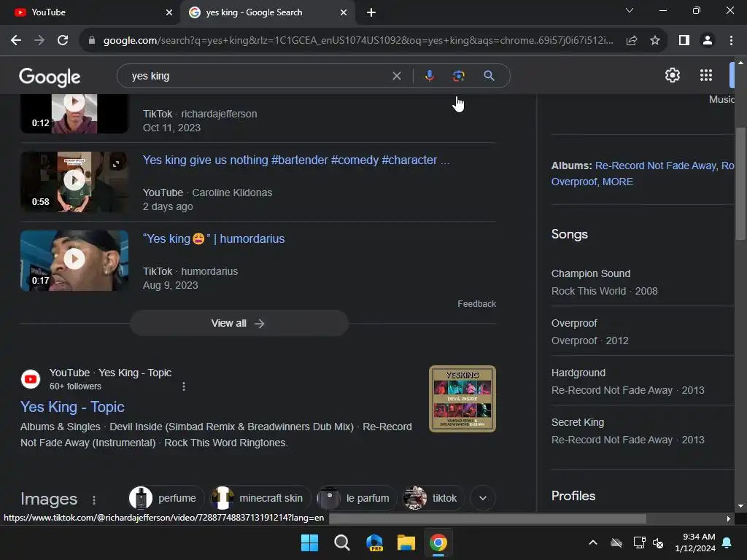
Task: Show hidden system tray icons
Action: click(592, 542)
